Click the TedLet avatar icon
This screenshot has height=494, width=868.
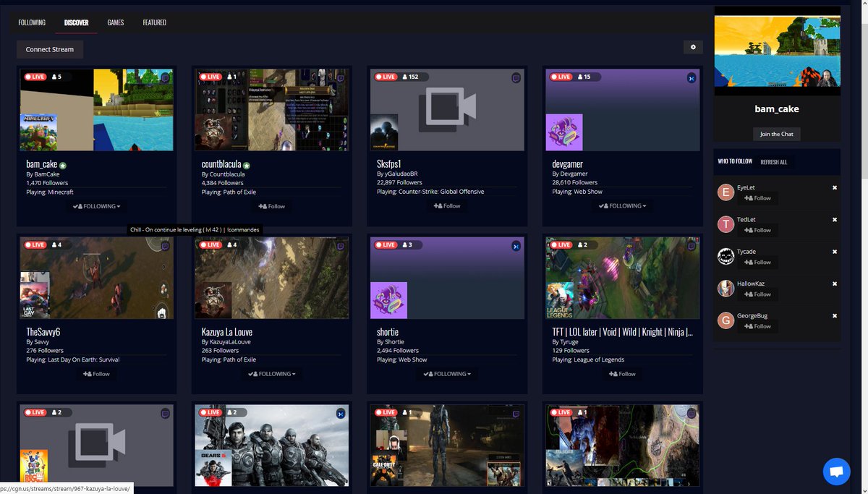tap(726, 224)
